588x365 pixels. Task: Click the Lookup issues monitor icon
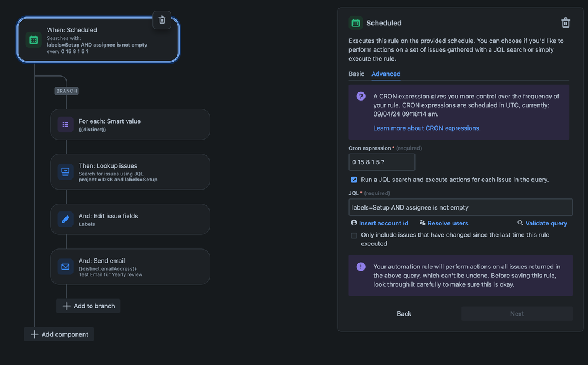click(65, 172)
